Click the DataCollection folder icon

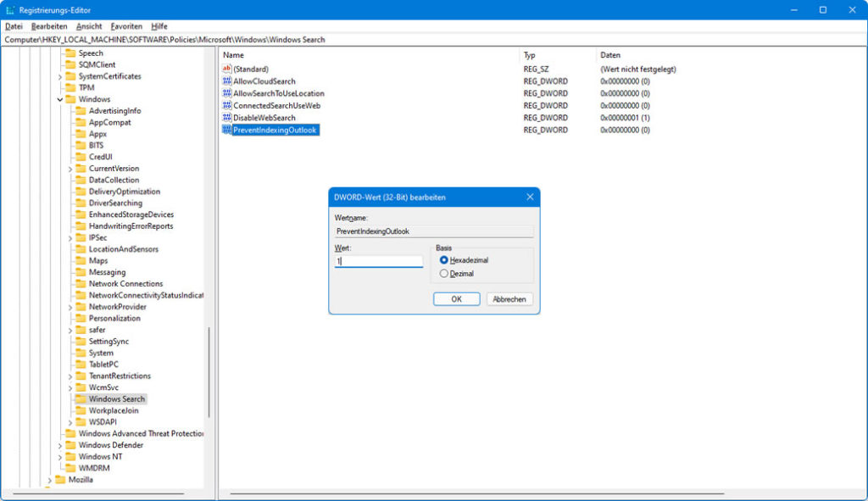[81, 180]
